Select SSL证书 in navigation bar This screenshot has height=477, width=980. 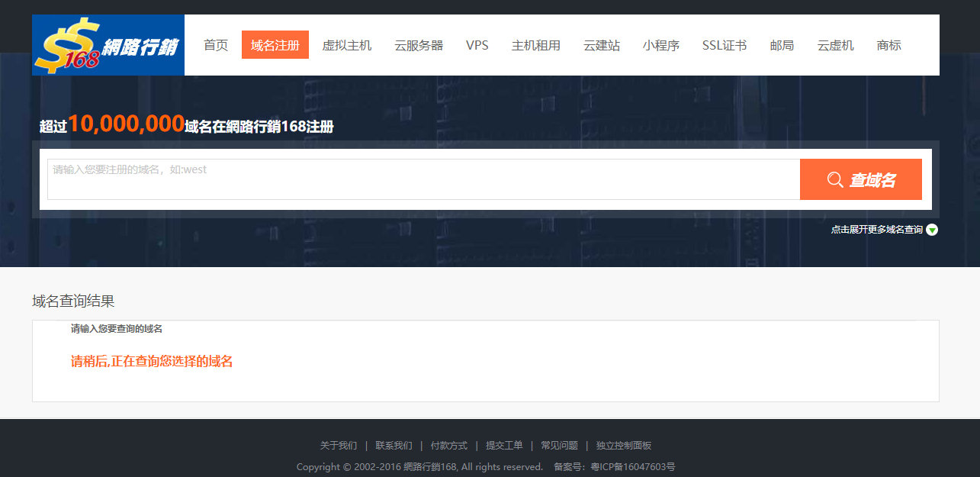coord(725,45)
